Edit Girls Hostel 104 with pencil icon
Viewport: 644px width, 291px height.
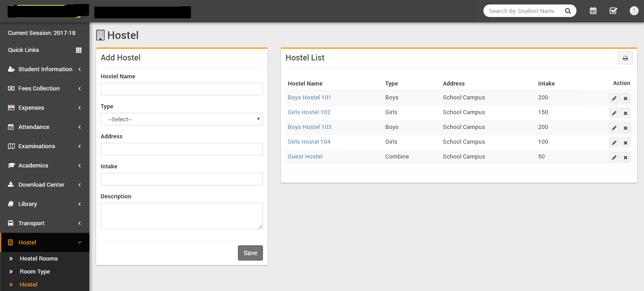tap(614, 143)
